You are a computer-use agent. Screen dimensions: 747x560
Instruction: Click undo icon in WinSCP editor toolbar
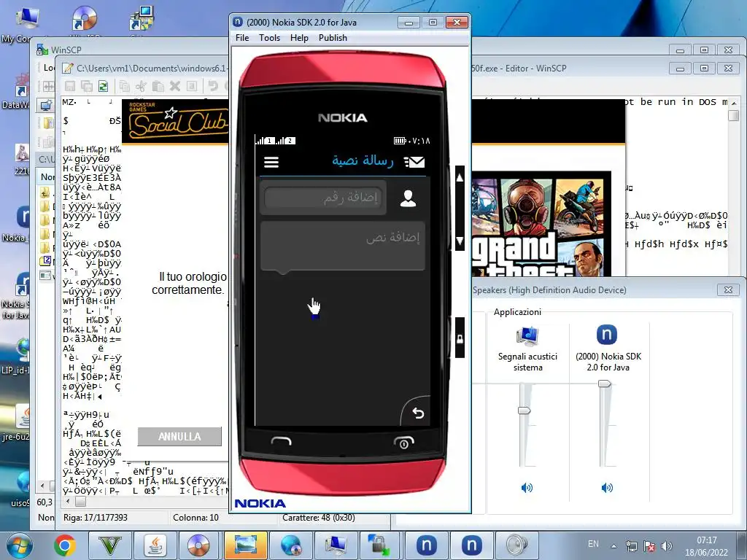[x=212, y=86]
